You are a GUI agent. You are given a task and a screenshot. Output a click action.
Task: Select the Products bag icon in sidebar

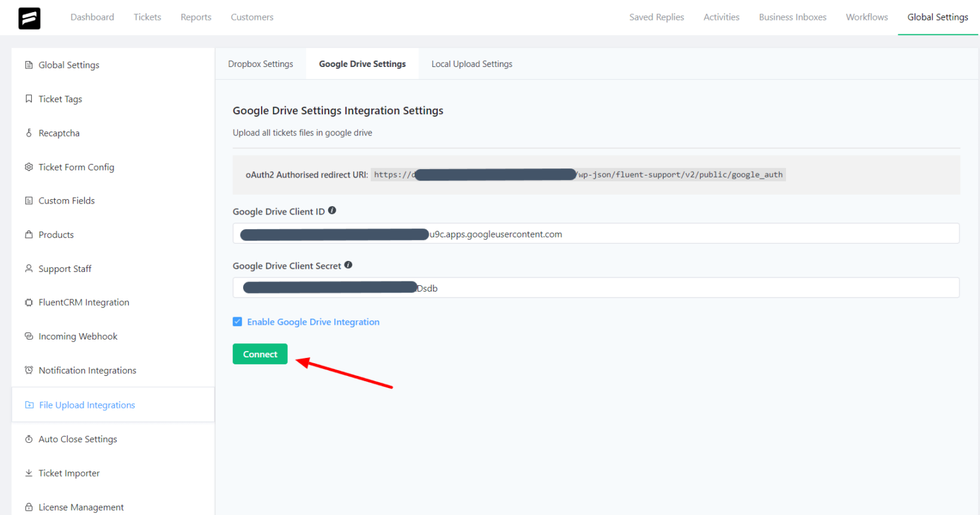(x=28, y=234)
